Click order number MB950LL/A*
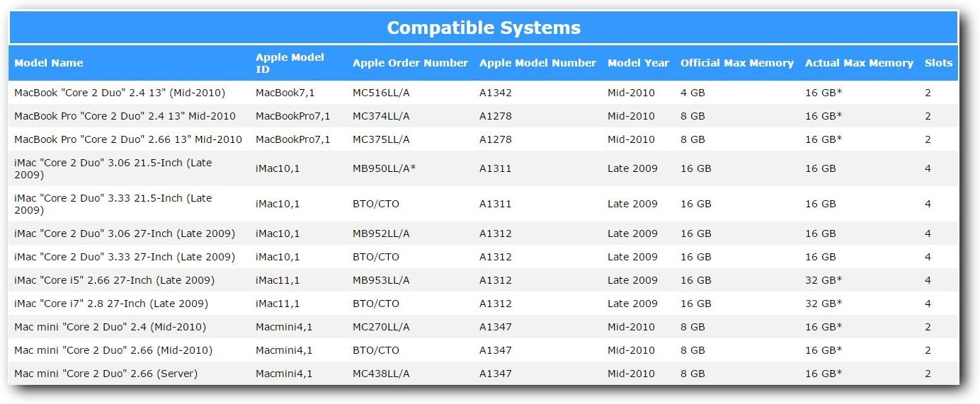The height and width of the screenshot is (404, 980). click(384, 168)
